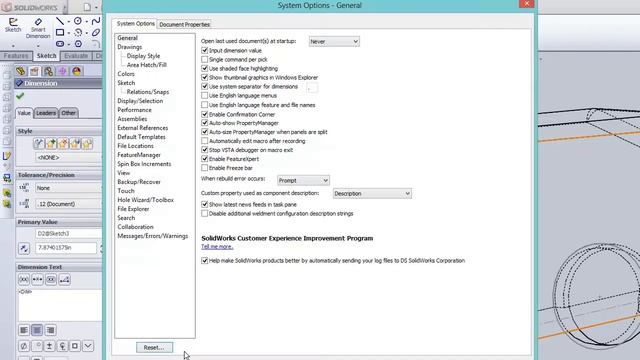Open precision .12 (Document) dropdown
The width and height of the screenshot is (640, 360).
pos(68,204)
